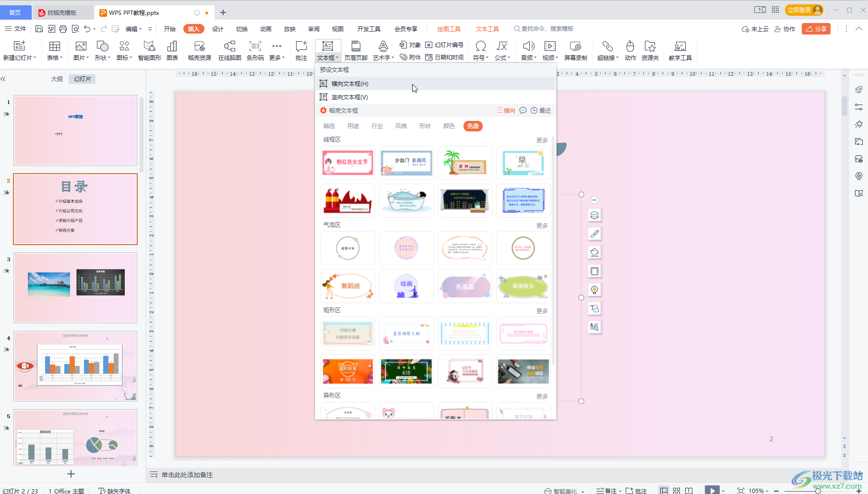Click the 智能美化 button in status bar

564,491
